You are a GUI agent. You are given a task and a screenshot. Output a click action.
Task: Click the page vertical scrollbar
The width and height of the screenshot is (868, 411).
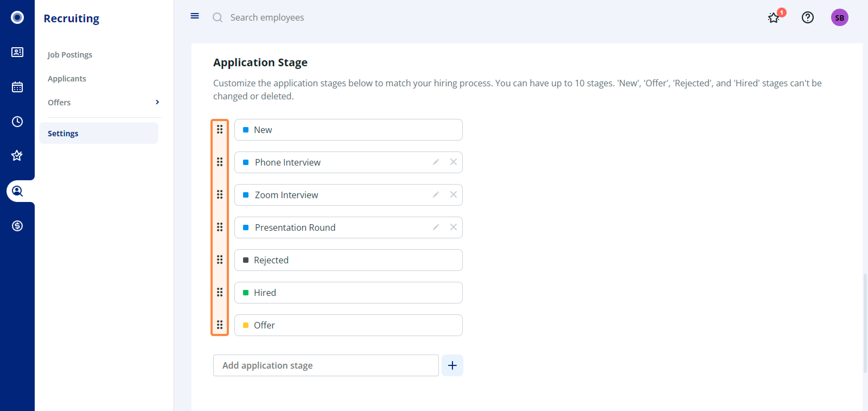pyautogui.click(x=865, y=323)
